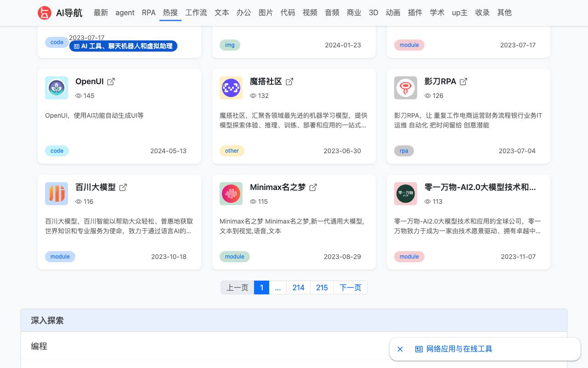588x368 pixels.
Task: Click the Minimax名之梦 app logo
Action: (x=231, y=194)
